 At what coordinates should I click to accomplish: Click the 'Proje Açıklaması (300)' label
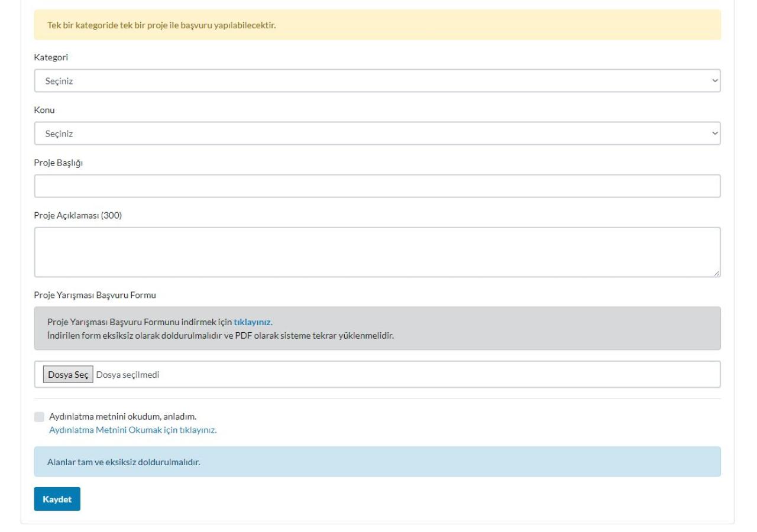tap(78, 215)
